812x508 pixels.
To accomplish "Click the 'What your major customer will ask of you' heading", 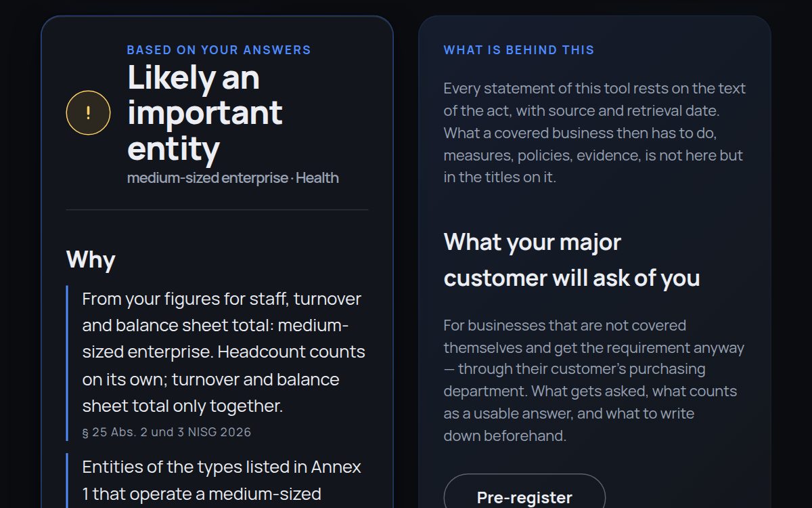I will pos(572,260).
